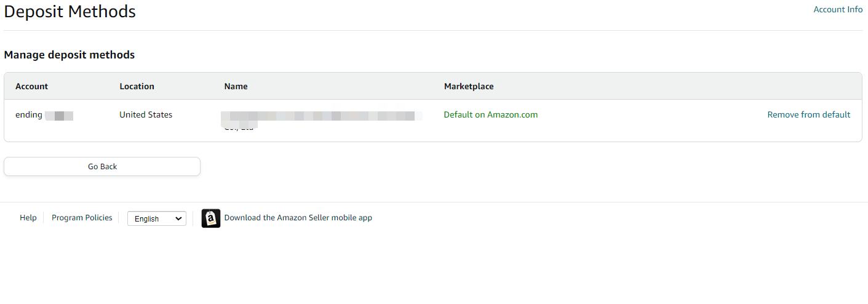The height and width of the screenshot is (304, 868).
Task: Click the Amazon Seller app icon
Action: (211, 218)
